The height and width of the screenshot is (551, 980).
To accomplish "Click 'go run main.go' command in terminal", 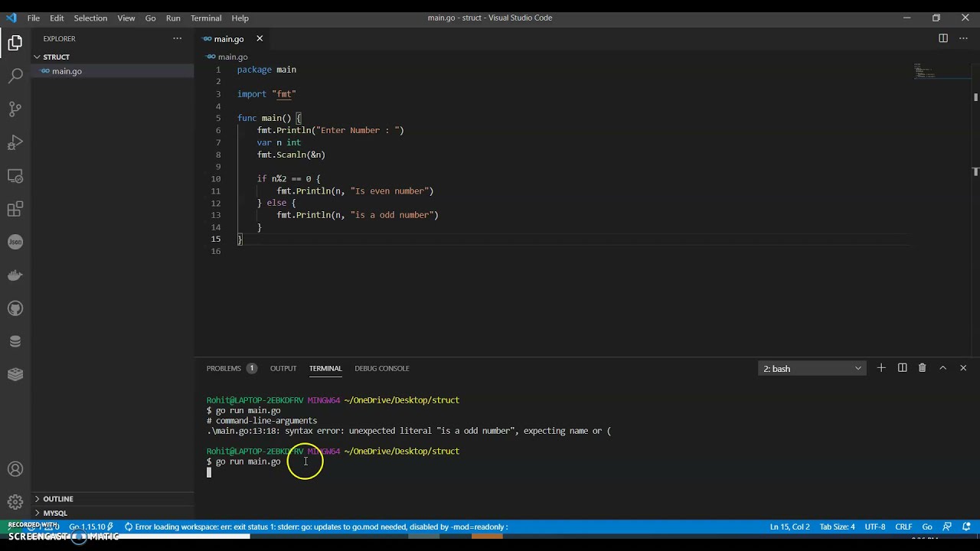I will pyautogui.click(x=248, y=461).
